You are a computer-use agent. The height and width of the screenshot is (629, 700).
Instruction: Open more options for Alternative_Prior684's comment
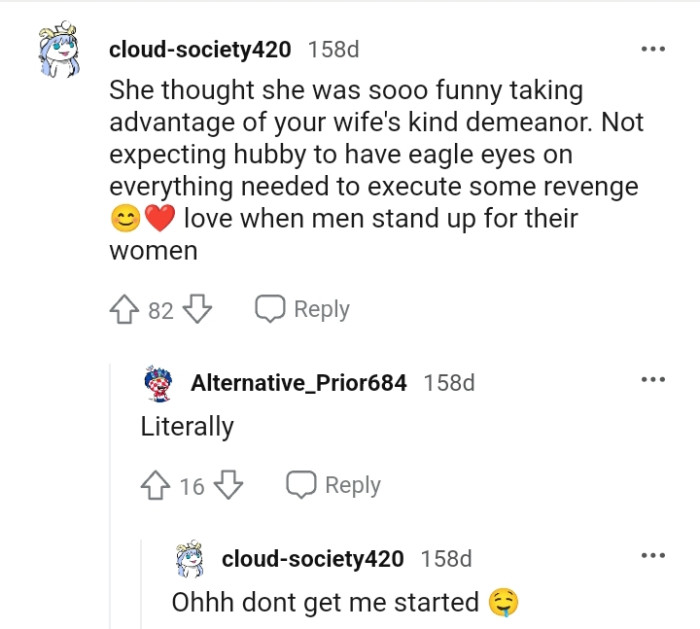652,380
